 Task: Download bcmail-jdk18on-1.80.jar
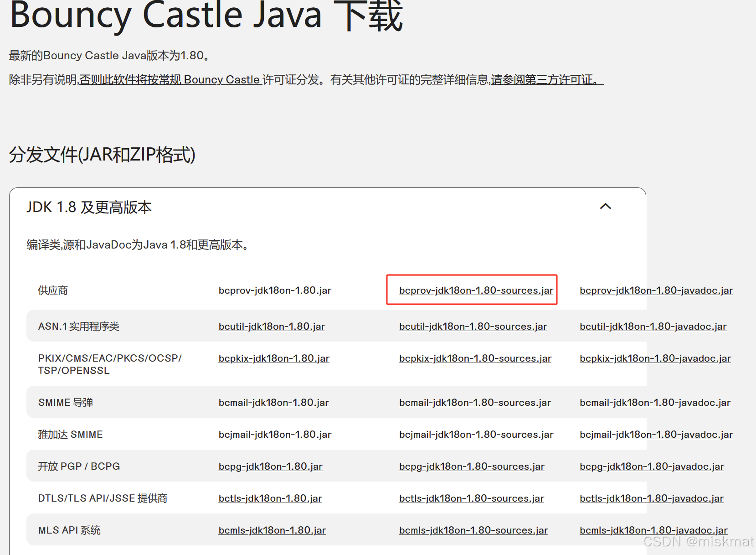pyautogui.click(x=273, y=402)
